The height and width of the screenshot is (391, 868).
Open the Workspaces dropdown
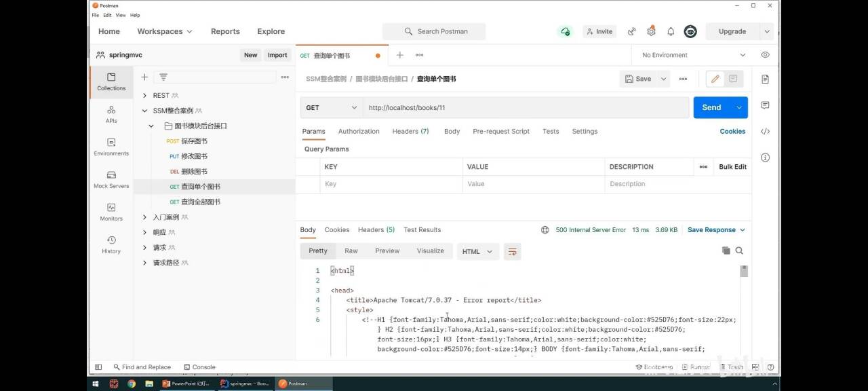point(165,31)
